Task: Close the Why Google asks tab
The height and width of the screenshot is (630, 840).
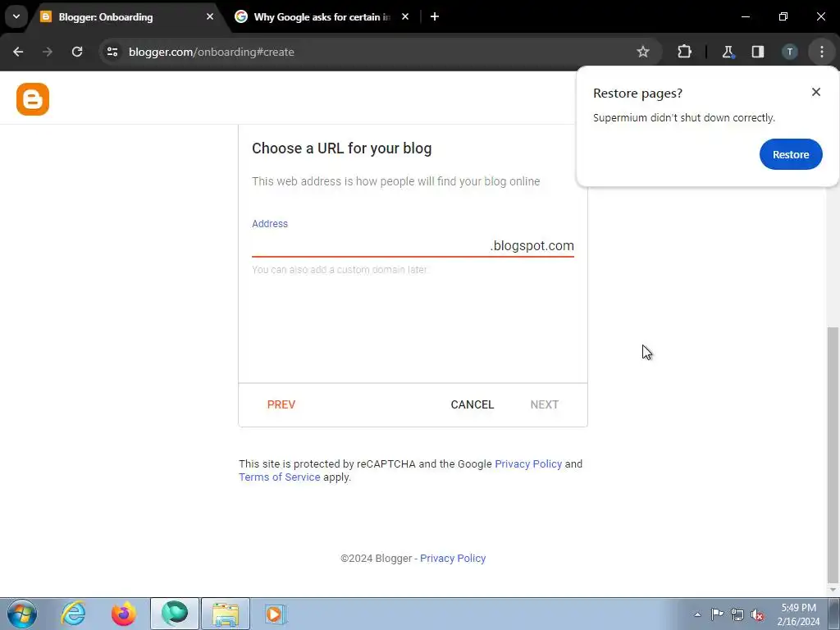Action: 405,16
